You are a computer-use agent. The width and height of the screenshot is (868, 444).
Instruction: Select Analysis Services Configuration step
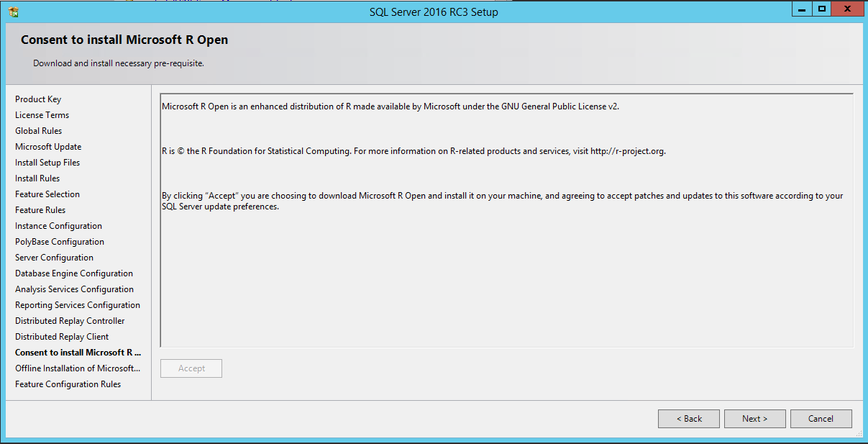click(x=75, y=289)
